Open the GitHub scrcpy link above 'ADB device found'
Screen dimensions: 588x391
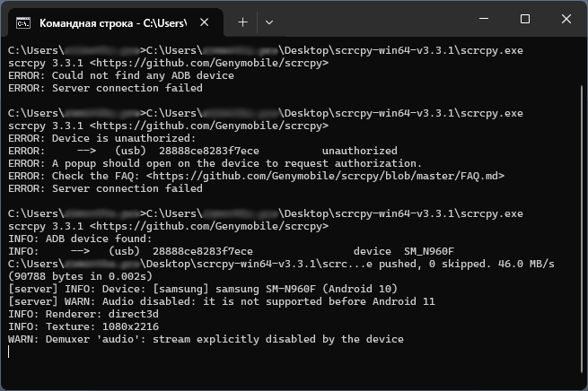209,226
